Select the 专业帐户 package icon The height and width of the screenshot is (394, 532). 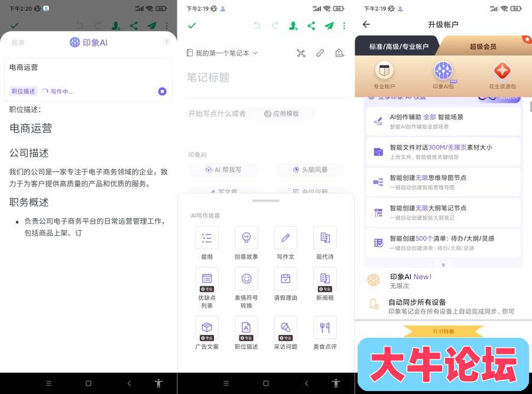coord(384,70)
